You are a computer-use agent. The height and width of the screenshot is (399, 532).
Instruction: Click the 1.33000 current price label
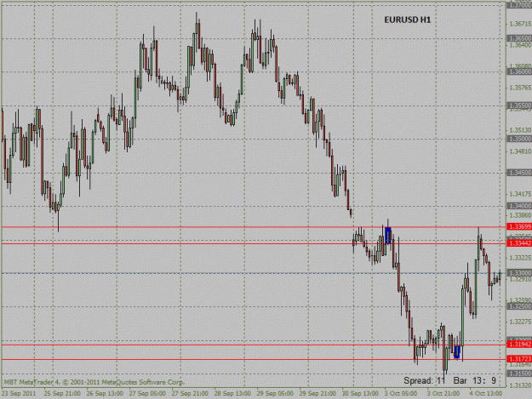point(519,273)
